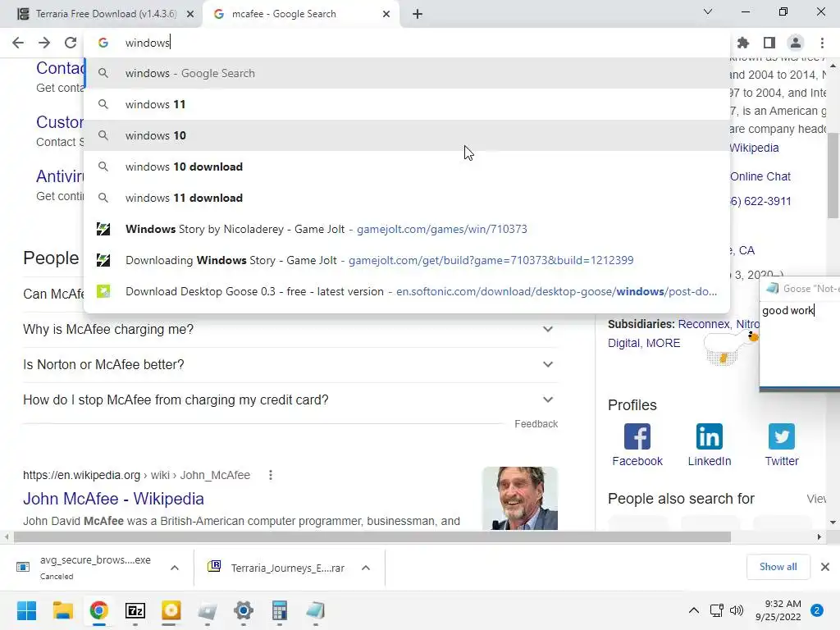Viewport: 840px width, 630px height.
Task: Open clock showing 9:32 AM 9/25/2022
Action: tap(778, 610)
